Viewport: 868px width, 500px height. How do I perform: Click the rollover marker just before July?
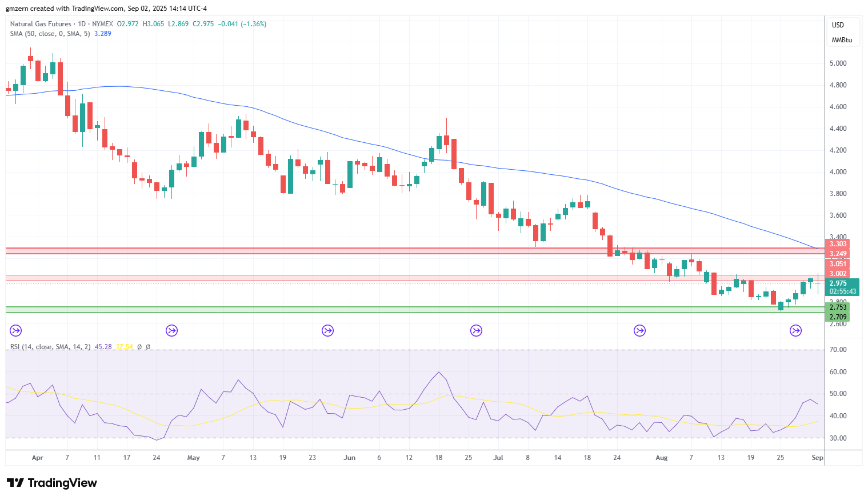click(x=476, y=330)
